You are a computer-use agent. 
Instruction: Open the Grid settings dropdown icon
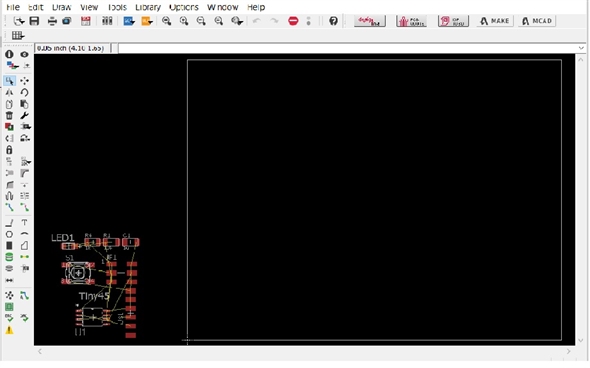click(18, 35)
